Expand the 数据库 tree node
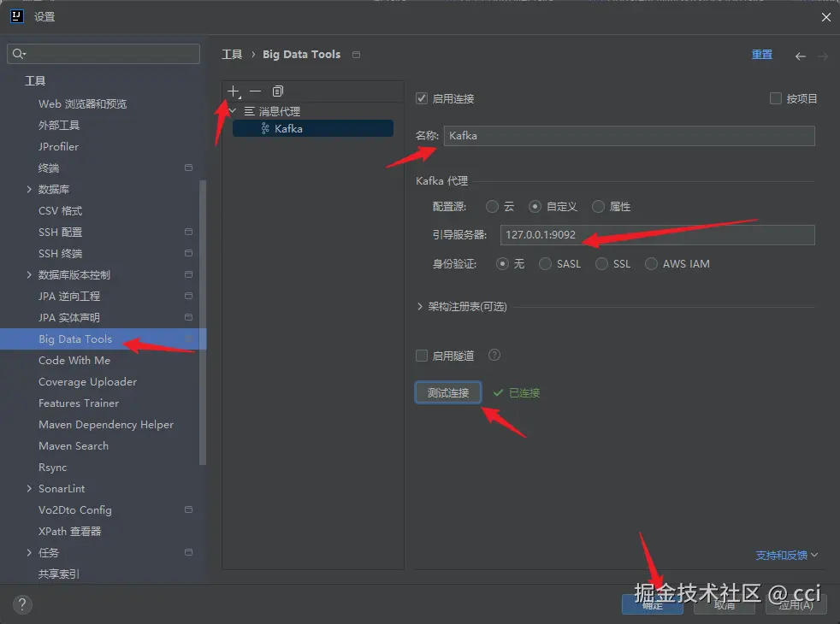The image size is (840, 624). [29, 189]
